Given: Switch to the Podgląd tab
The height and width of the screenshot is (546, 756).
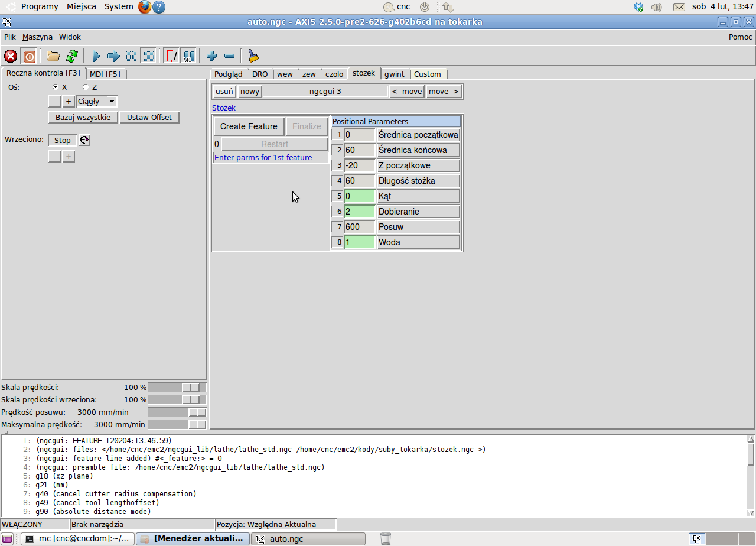Looking at the screenshot, I should pyautogui.click(x=229, y=74).
